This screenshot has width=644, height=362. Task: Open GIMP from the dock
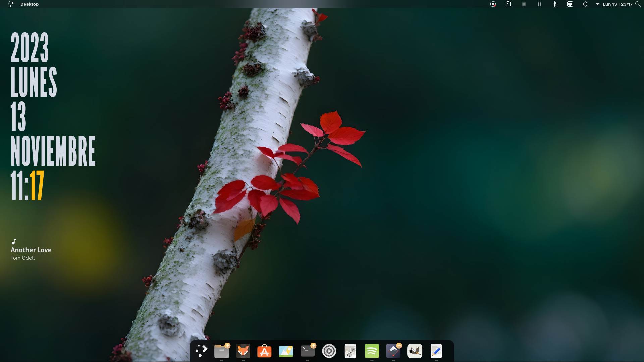(x=415, y=351)
